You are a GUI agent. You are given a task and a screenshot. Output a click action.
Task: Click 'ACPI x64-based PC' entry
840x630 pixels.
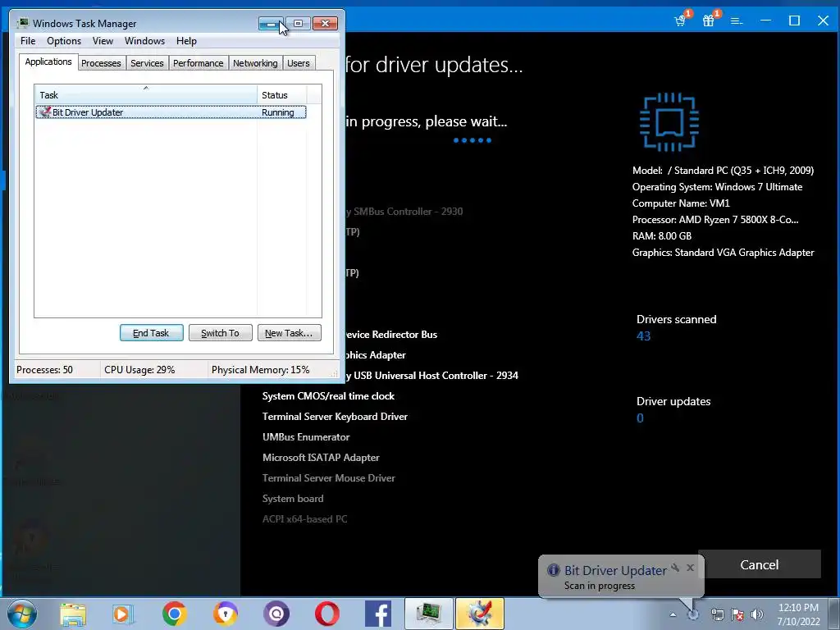click(x=305, y=518)
